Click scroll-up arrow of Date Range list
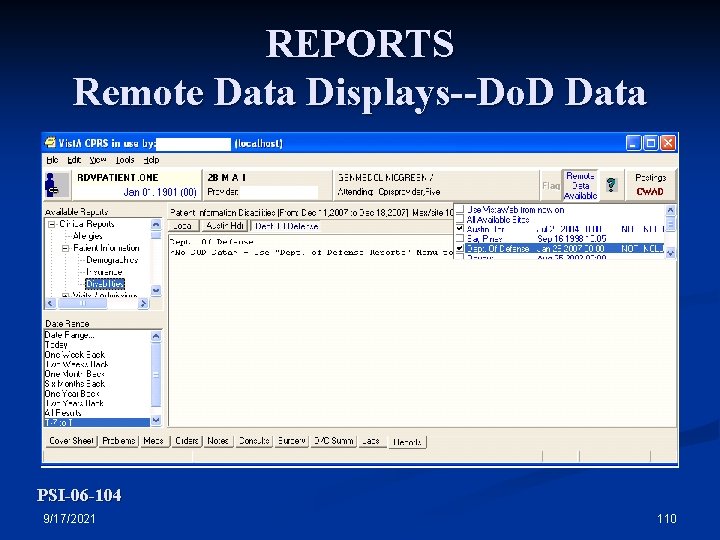Screen dimensions: 720x540 click(156, 336)
